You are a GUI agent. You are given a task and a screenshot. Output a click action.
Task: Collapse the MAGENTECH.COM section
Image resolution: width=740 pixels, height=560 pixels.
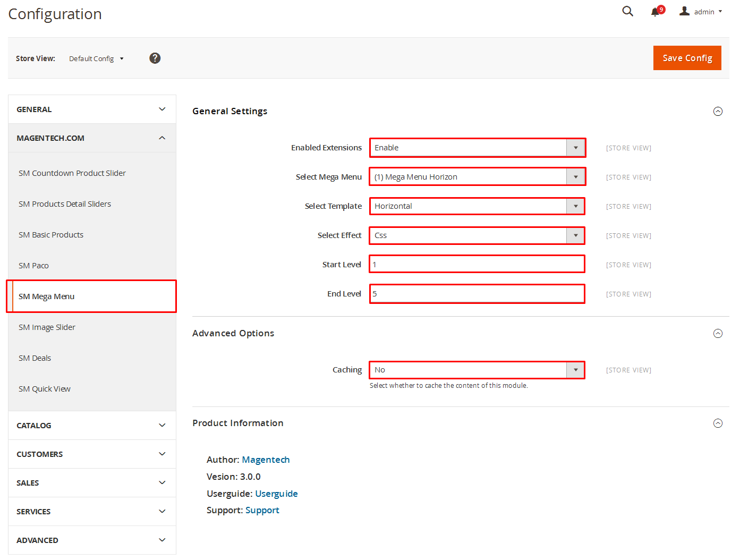click(x=92, y=138)
